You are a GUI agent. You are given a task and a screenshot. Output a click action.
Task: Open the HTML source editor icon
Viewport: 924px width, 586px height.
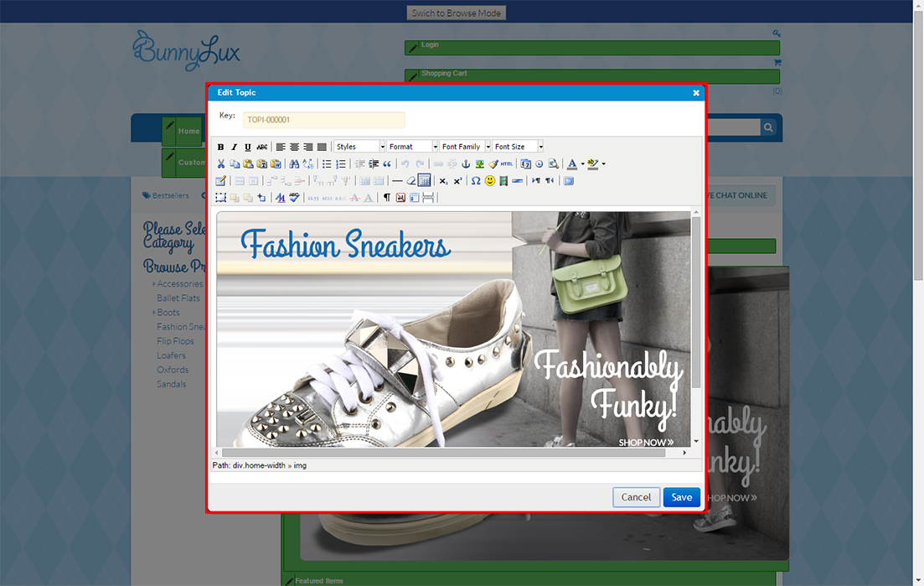click(x=507, y=164)
